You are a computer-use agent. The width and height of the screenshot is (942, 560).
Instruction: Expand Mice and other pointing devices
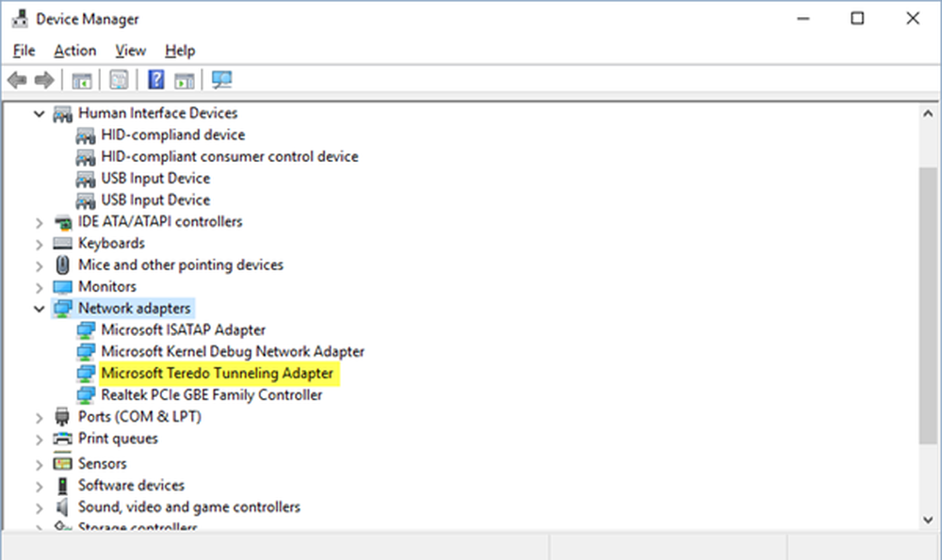39,266
